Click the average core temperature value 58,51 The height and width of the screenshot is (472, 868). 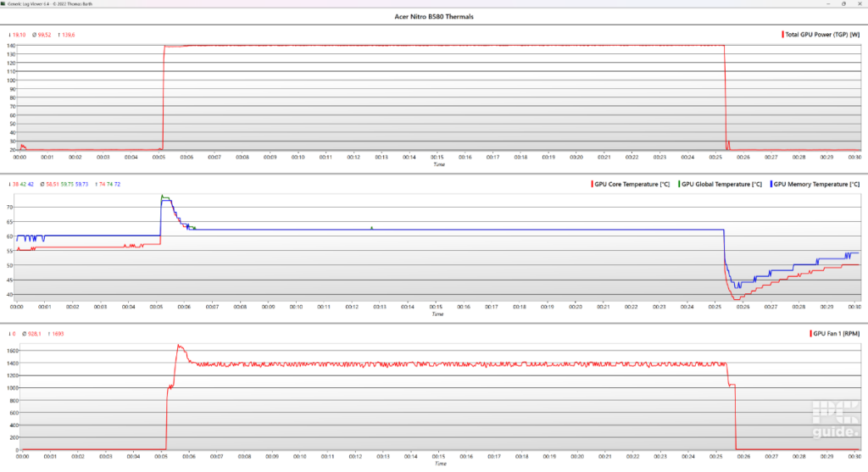pyautogui.click(x=53, y=184)
